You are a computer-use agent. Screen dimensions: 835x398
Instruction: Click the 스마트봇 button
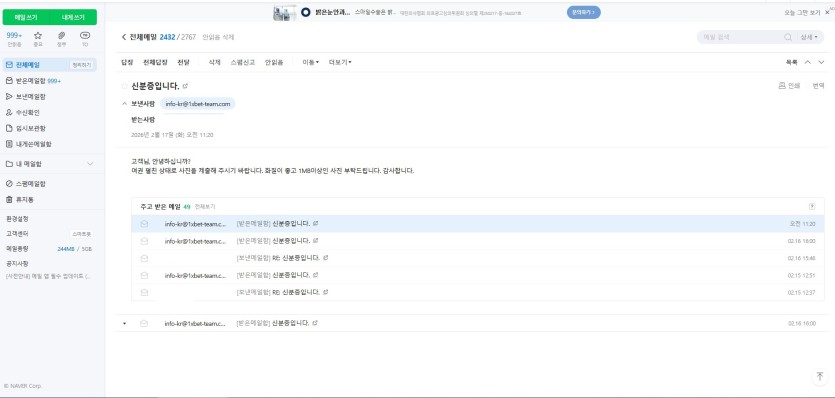pos(81,234)
